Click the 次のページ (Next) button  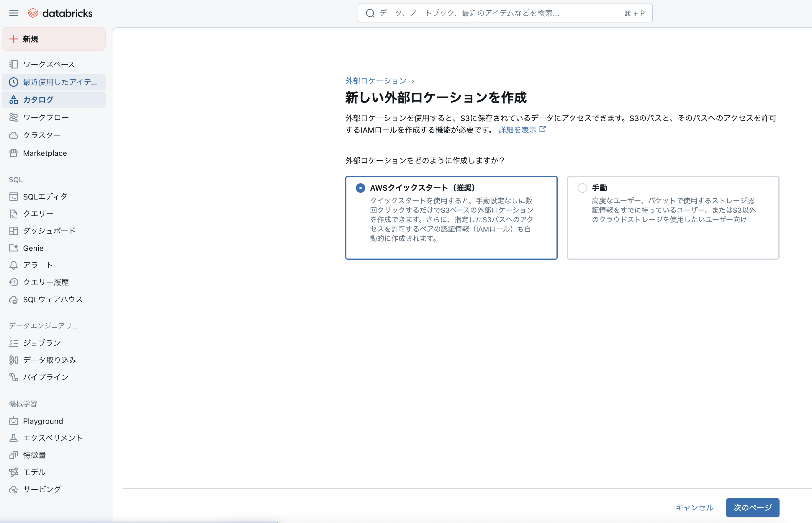tap(752, 507)
